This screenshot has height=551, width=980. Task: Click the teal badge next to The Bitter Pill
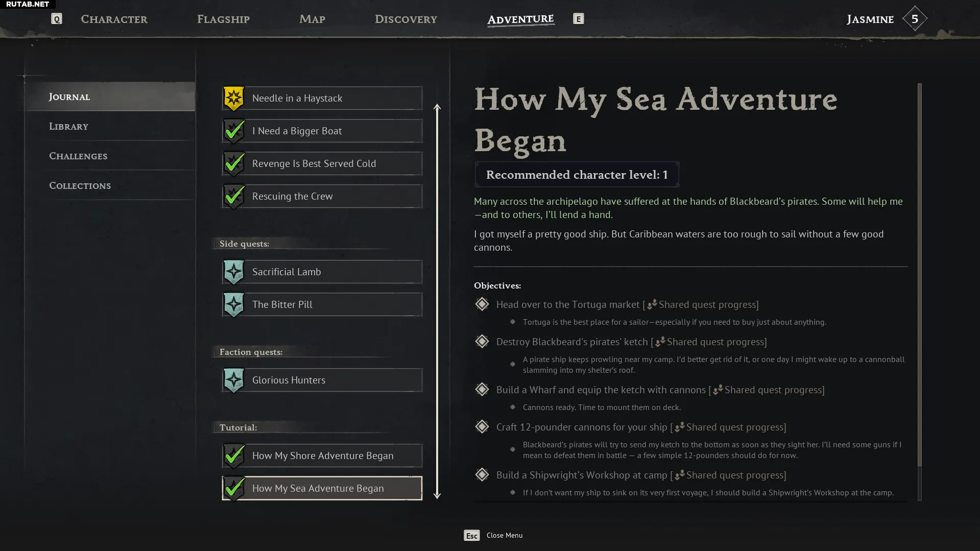tap(234, 304)
